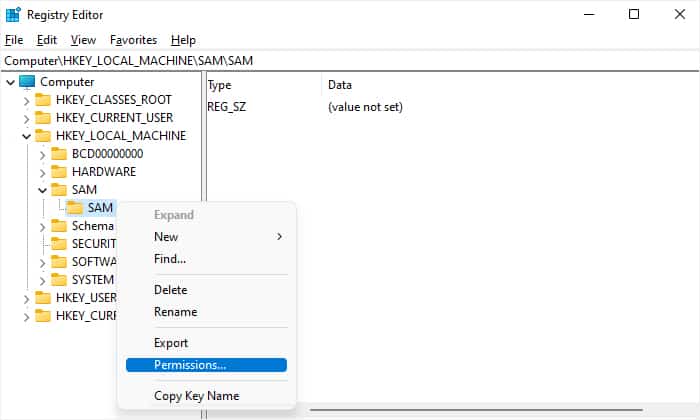
Task: Select the Computer label in tree
Action: point(67,82)
